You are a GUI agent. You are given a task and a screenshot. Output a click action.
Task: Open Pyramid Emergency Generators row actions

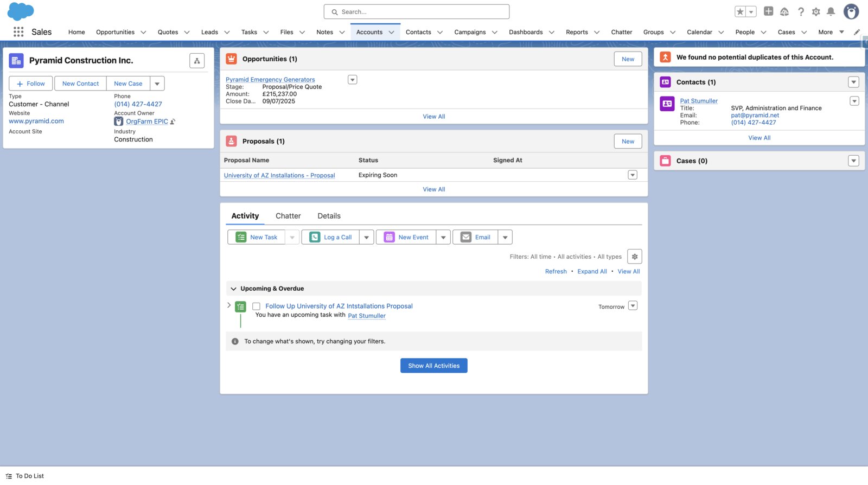353,80
